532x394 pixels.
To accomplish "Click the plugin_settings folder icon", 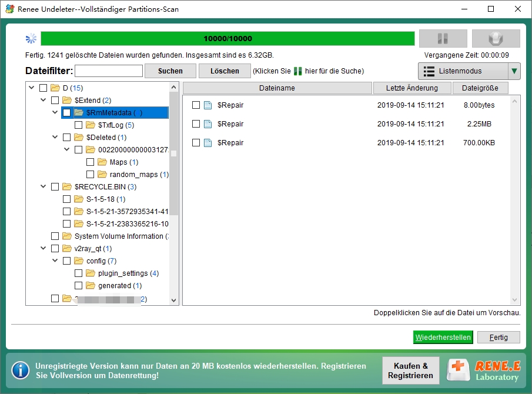I will pyautogui.click(x=91, y=273).
